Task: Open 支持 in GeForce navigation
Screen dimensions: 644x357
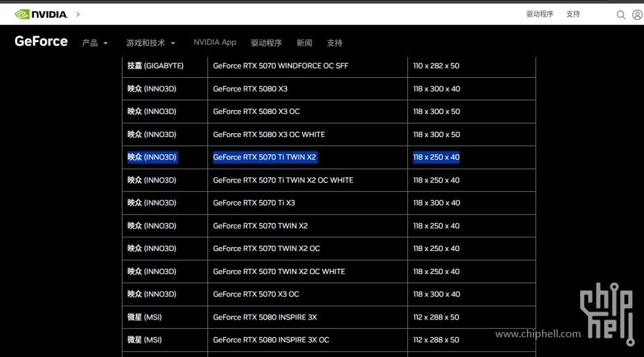Action: click(x=334, y=43)
